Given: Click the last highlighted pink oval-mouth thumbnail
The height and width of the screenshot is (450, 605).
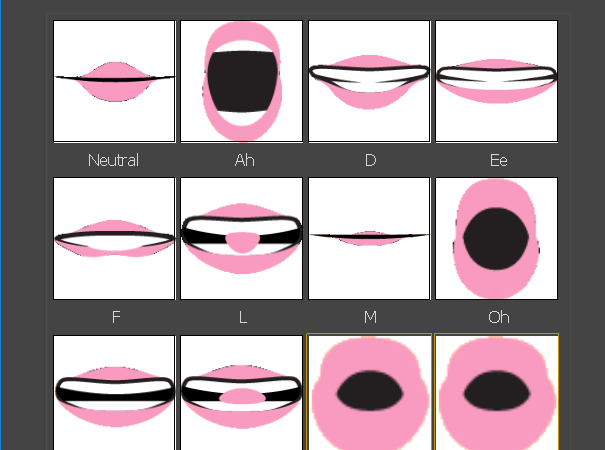Looking at the screenshot, I should (497, 392).
